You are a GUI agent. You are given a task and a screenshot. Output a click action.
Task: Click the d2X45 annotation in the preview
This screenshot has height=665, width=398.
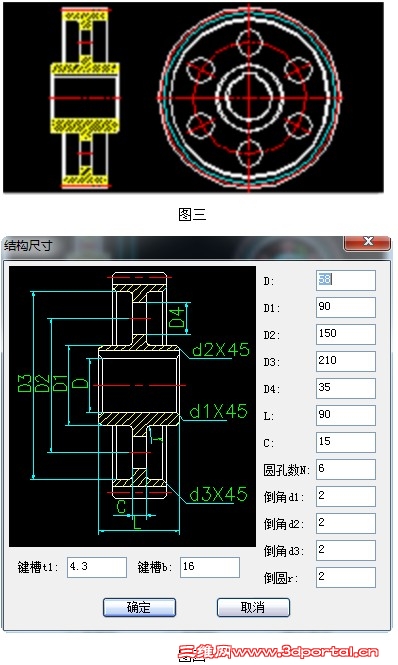[x=221, y=350]
